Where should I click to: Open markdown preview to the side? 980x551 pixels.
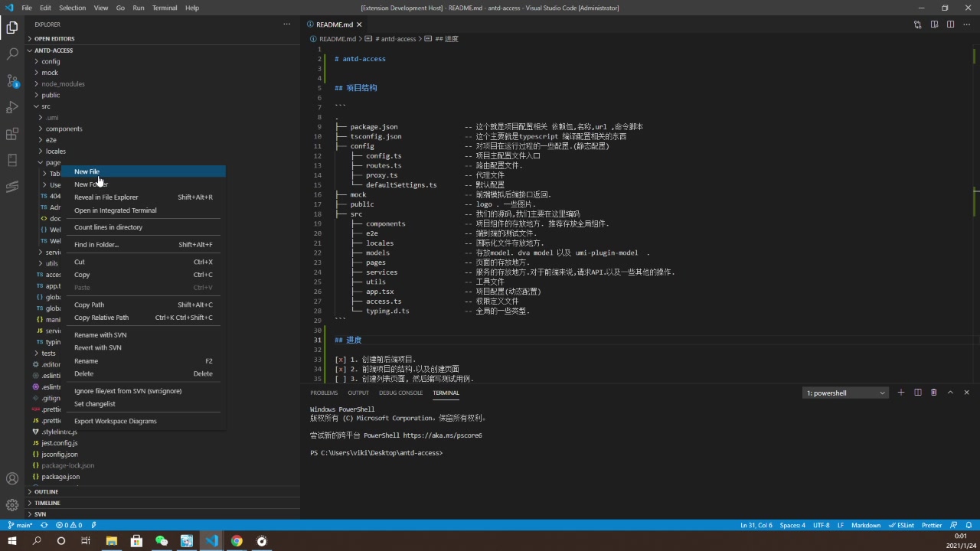[934, 24]
